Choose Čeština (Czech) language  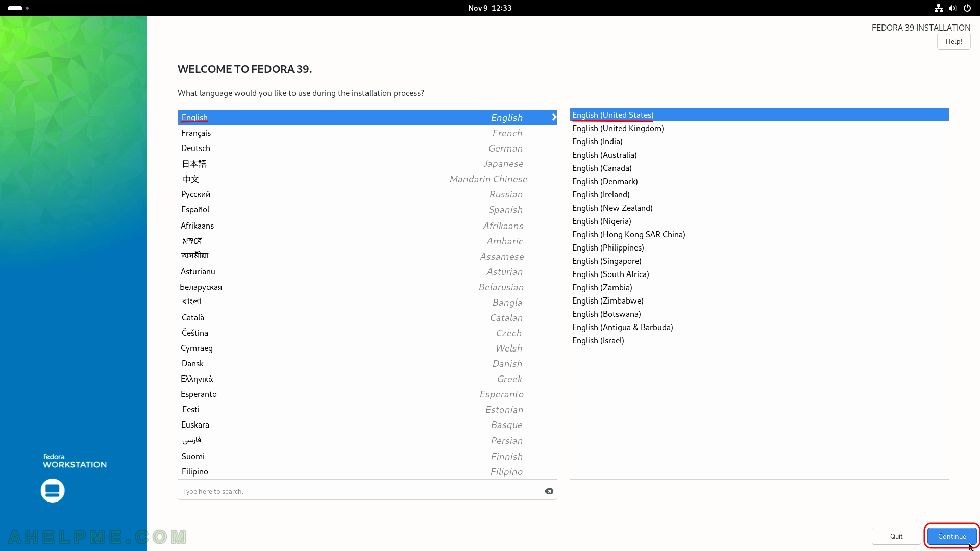point(367,333)
